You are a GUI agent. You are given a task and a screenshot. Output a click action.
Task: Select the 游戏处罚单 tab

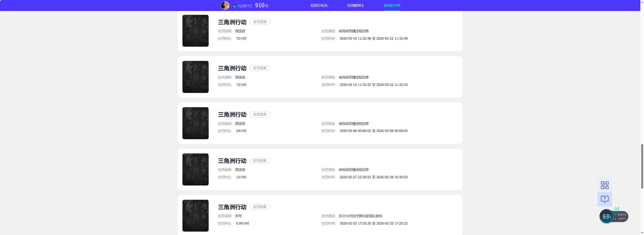point(392,6)
